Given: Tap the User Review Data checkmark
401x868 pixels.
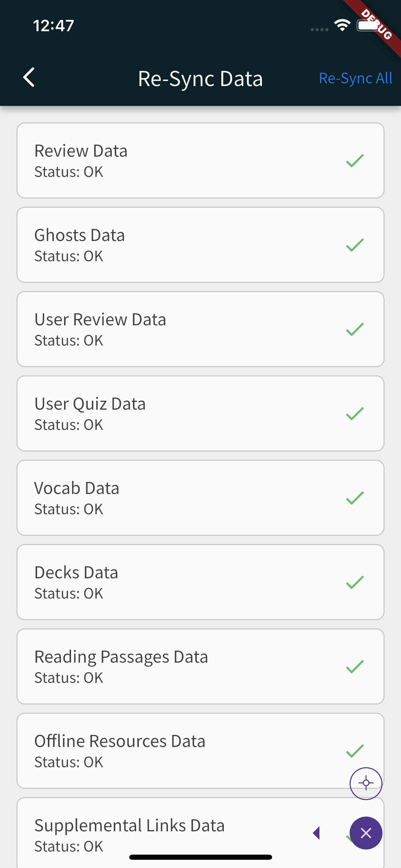Looking at the screenshot, I should (355, 329).
